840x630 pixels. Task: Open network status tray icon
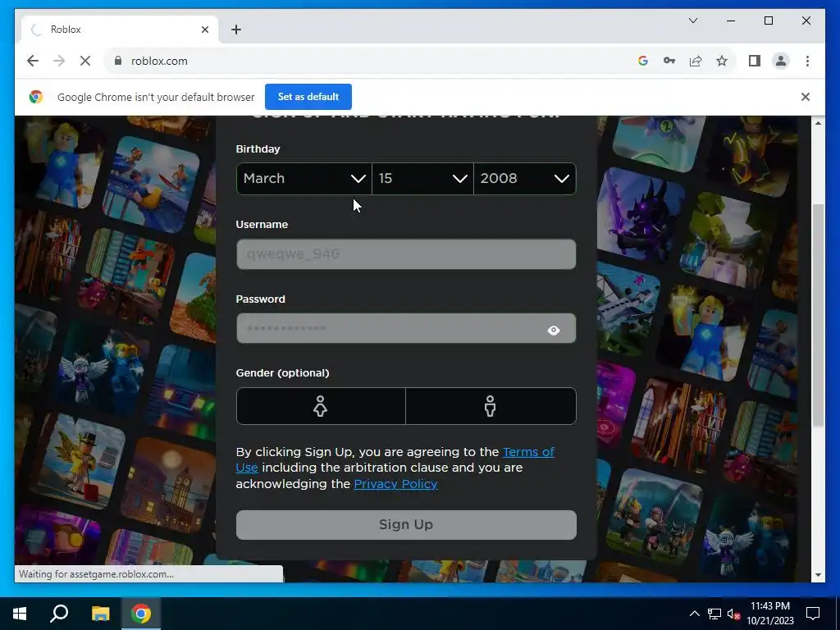coord(714,614)
